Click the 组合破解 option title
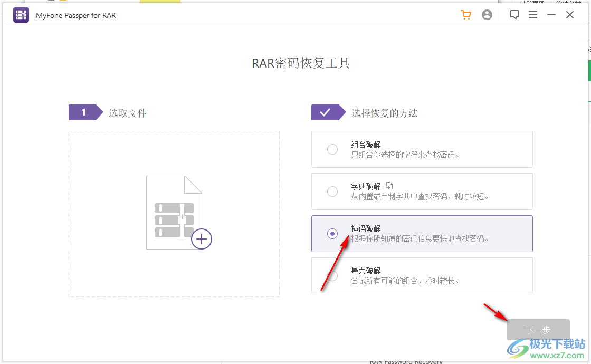 [366, 145]
